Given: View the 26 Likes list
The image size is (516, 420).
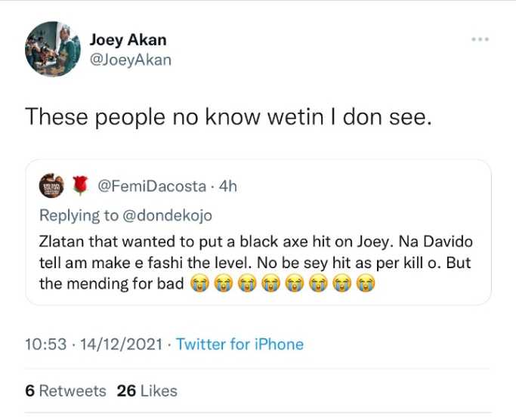Looking at the screenshot, I should tap(147, 391).
